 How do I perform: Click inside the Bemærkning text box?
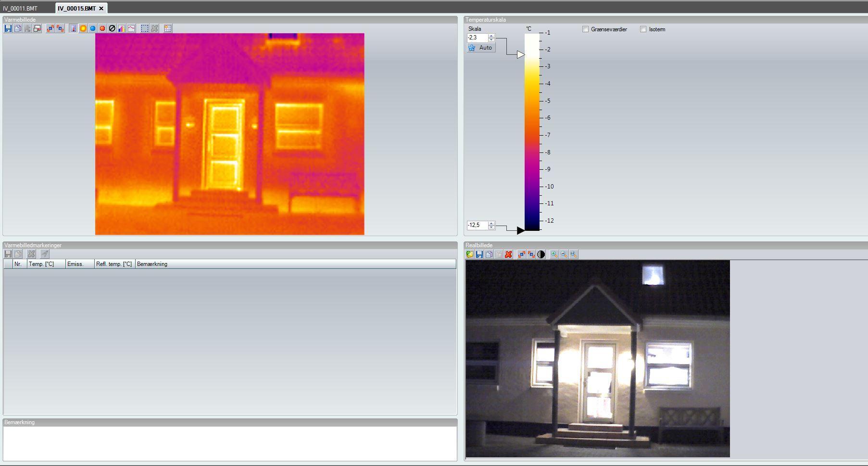(x=230, y=443)
